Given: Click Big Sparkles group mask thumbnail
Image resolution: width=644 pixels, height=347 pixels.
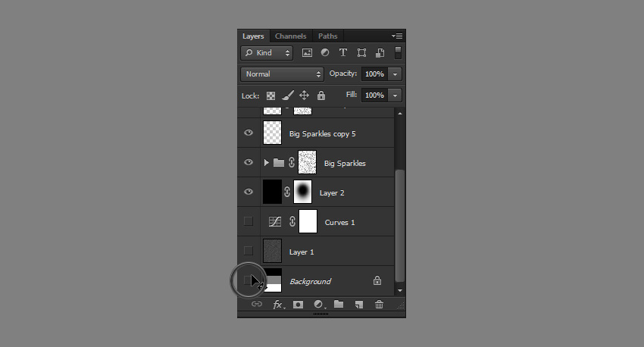Looking at the screenshot, I should coord(307,162).
